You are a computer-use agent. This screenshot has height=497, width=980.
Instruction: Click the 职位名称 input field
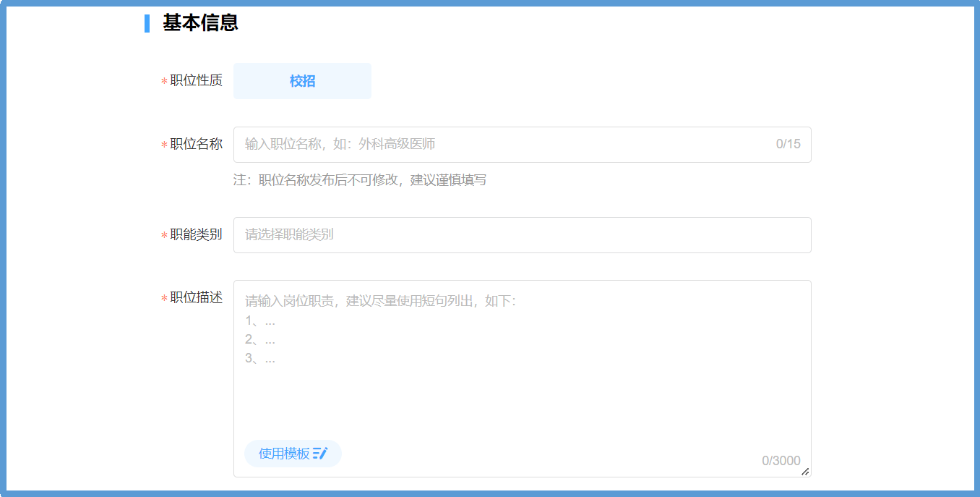point(506,145)
